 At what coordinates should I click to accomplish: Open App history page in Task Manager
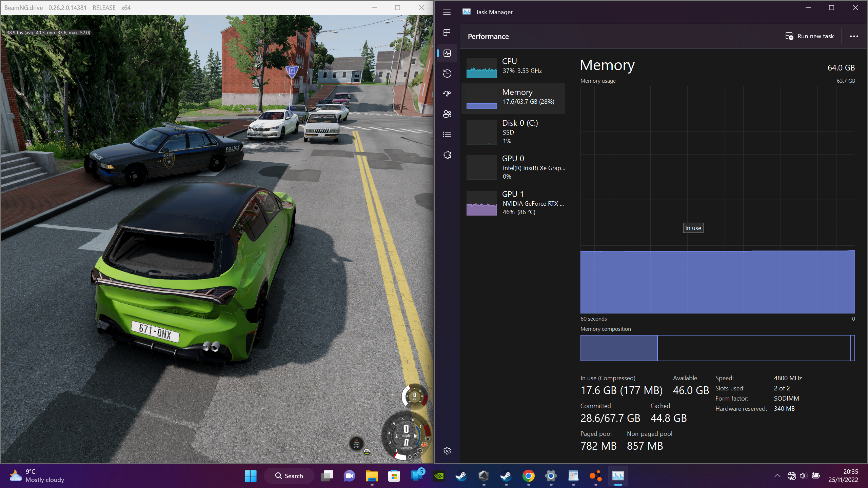point(447,74)
